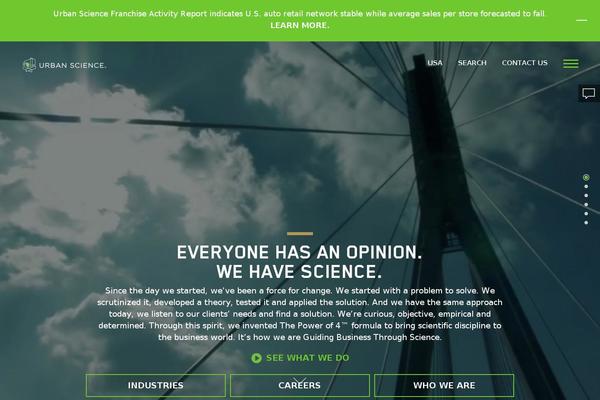
Task: Open the chat bubble widget
Action: coord(589,93)
